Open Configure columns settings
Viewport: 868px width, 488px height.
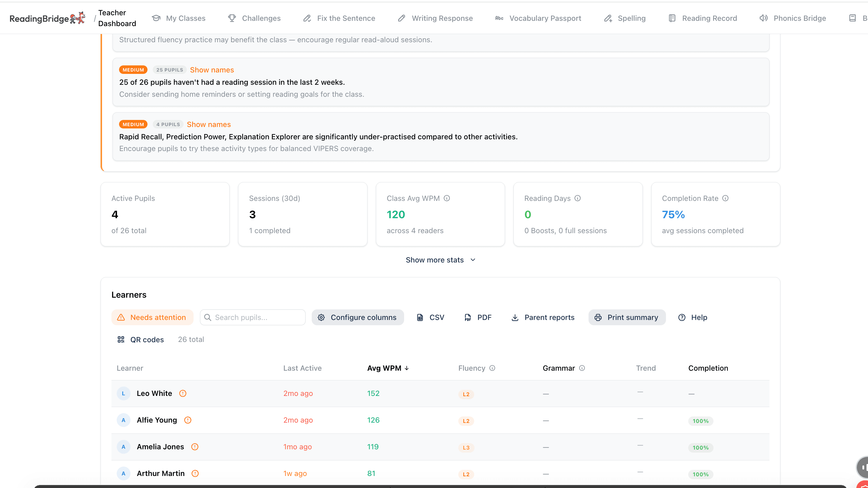pos(357,317)
